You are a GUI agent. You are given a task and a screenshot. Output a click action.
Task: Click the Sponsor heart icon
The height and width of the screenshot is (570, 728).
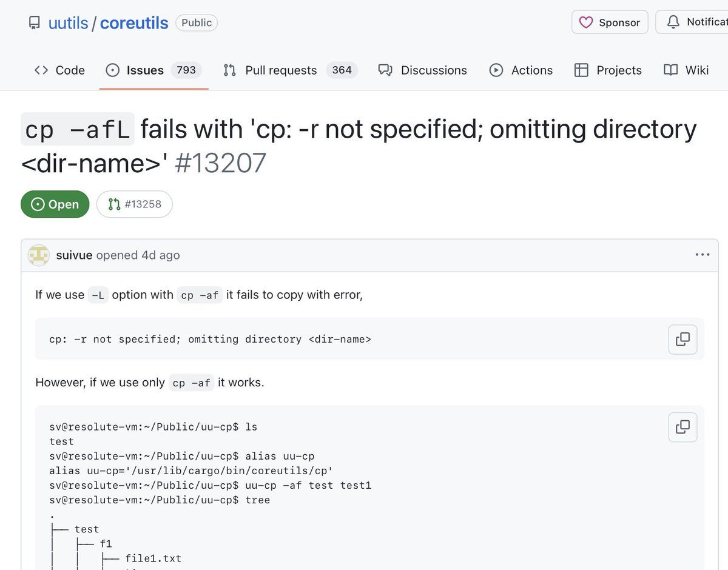point(586,22)
